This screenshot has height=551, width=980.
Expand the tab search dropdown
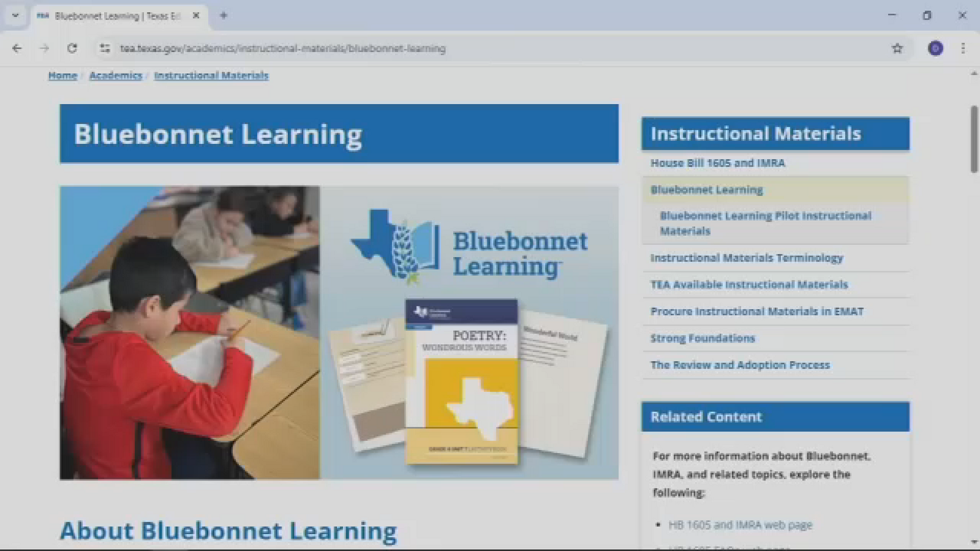click(15, 16)
